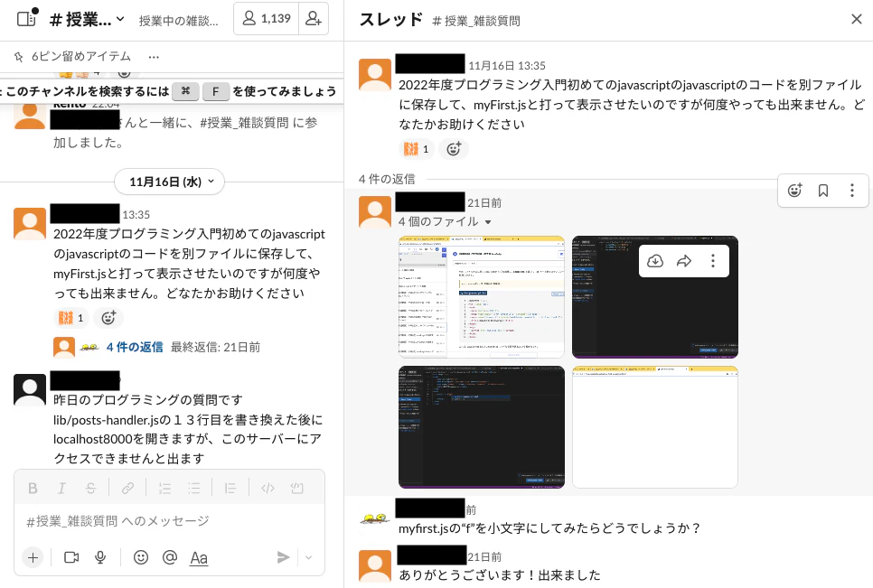Record a video clip

tap(71, 557)
